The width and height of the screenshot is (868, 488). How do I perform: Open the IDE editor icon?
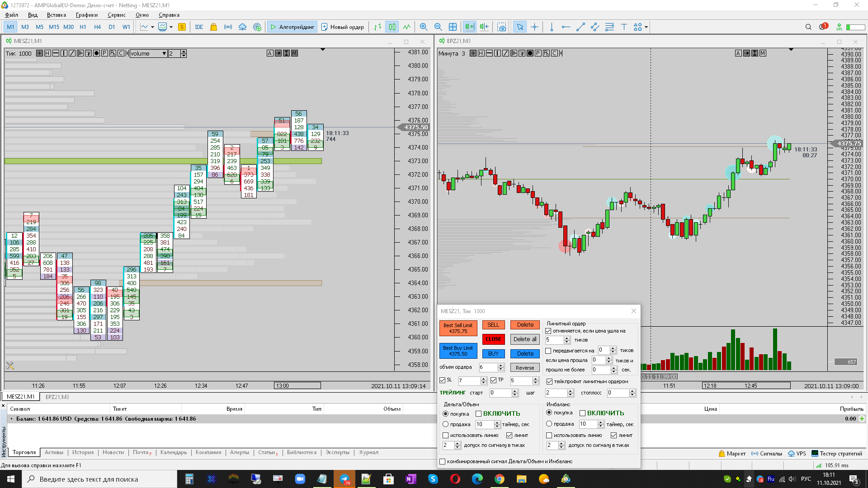tap(199, 27)
